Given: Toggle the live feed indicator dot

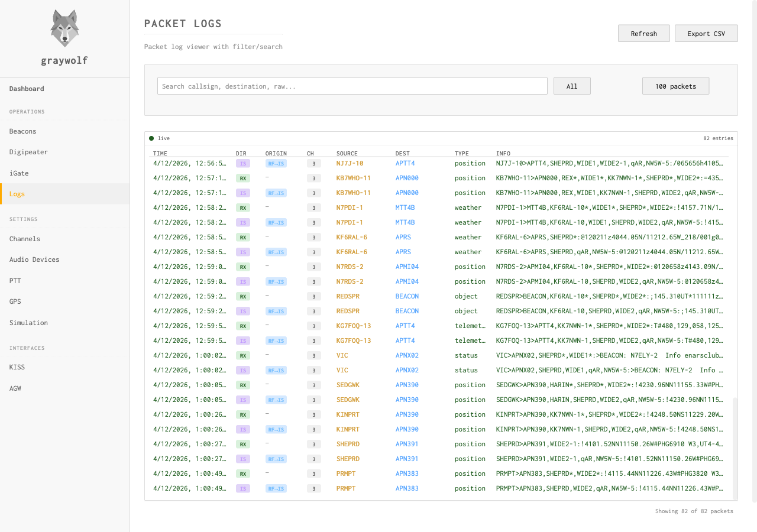Looking at the screenshot, I should tap(152, 138).
